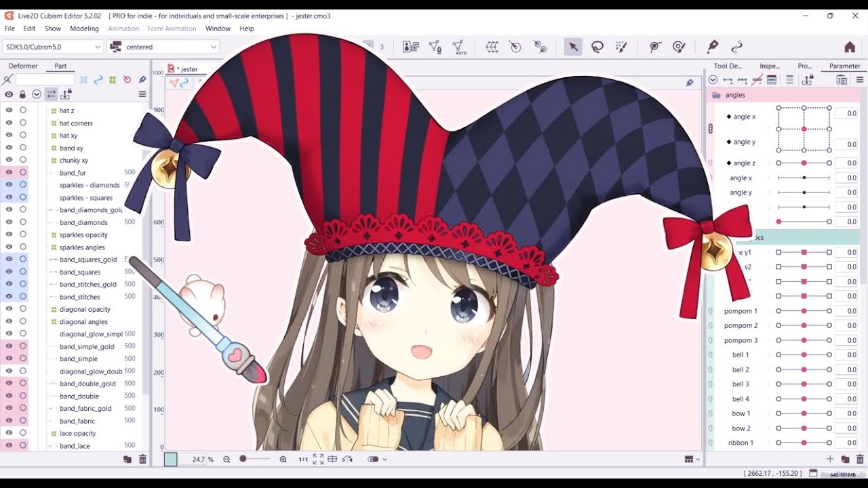Image resolution: width=868 pixels, height=488 pixels.
Task: Toggle lock circle for band_simple
Action: click(x=23, y=359)
